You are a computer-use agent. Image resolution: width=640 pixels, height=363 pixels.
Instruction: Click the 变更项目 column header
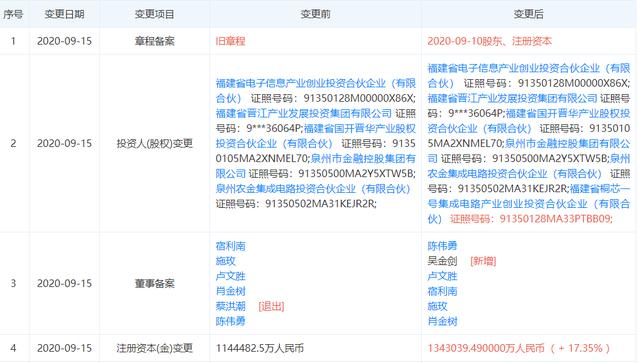[x=154, y=14]
